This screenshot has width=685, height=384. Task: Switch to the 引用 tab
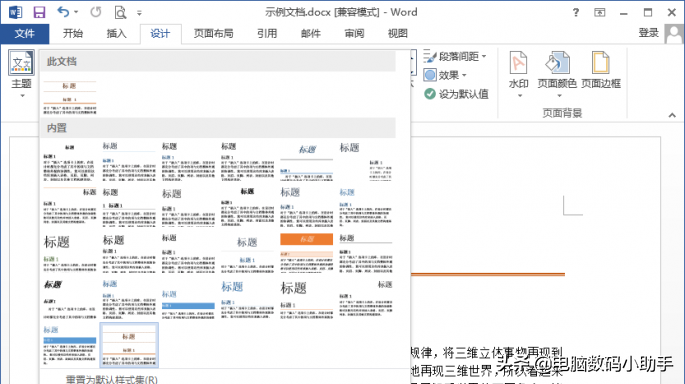267,33
